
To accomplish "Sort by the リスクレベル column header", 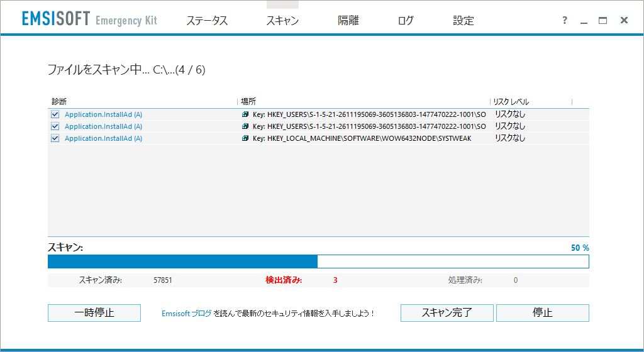I will coord(511,101).
